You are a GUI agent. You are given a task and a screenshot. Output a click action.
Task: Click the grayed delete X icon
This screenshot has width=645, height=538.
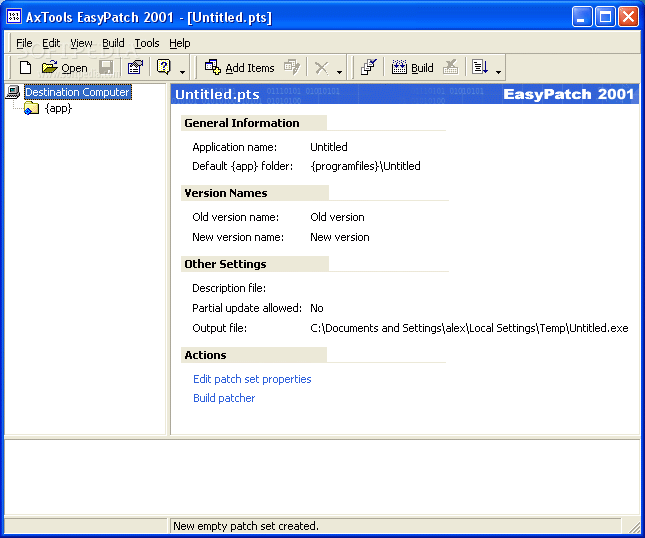pyautogui.click(x=321, y=67)
